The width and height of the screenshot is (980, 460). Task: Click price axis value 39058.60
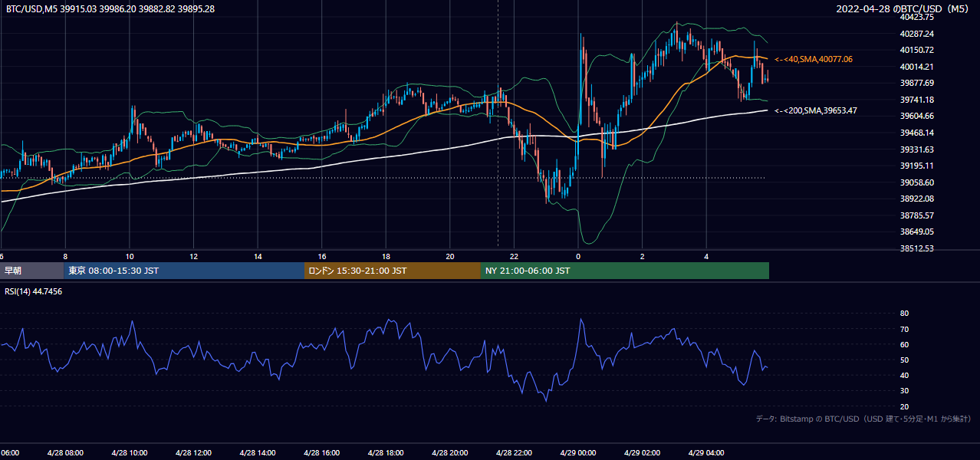pyautogui.click(x=916, y=182)
